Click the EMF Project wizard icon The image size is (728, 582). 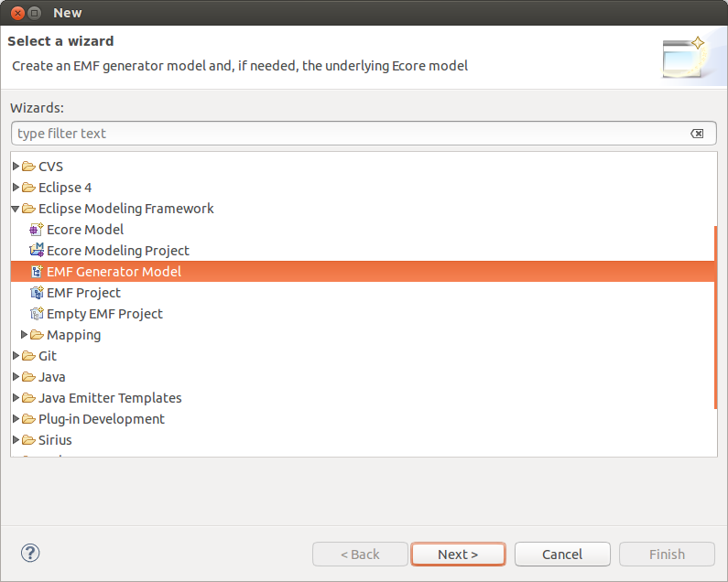(37, 293)
